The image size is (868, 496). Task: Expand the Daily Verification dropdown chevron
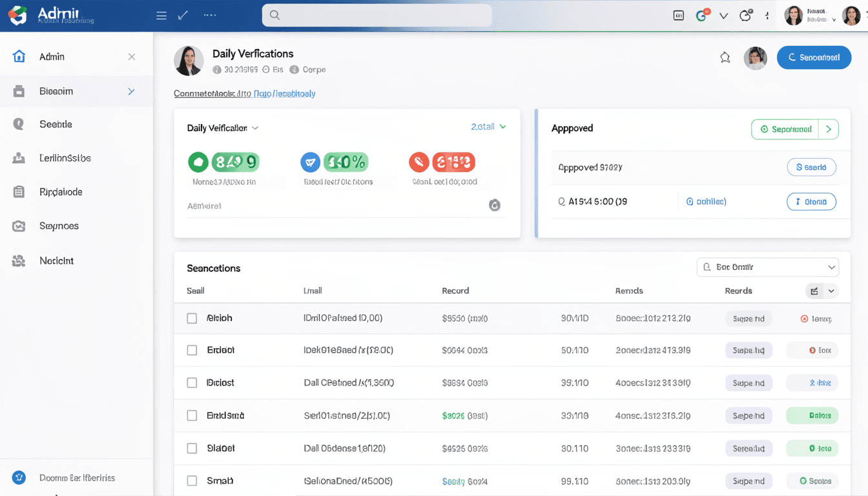point(255,129)
